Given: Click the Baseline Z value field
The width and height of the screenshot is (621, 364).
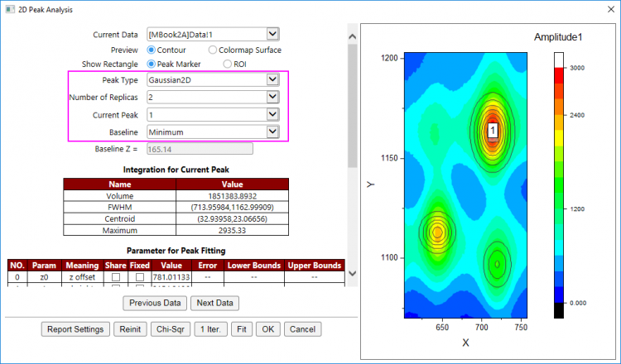Looking at the screenshot, I should pos(200,149).
